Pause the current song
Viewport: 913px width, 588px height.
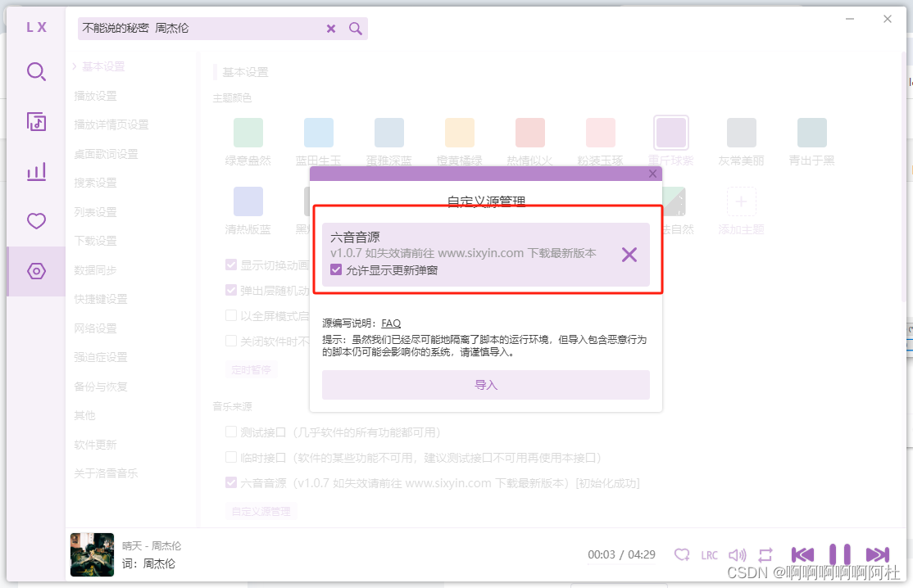point(839,555)
